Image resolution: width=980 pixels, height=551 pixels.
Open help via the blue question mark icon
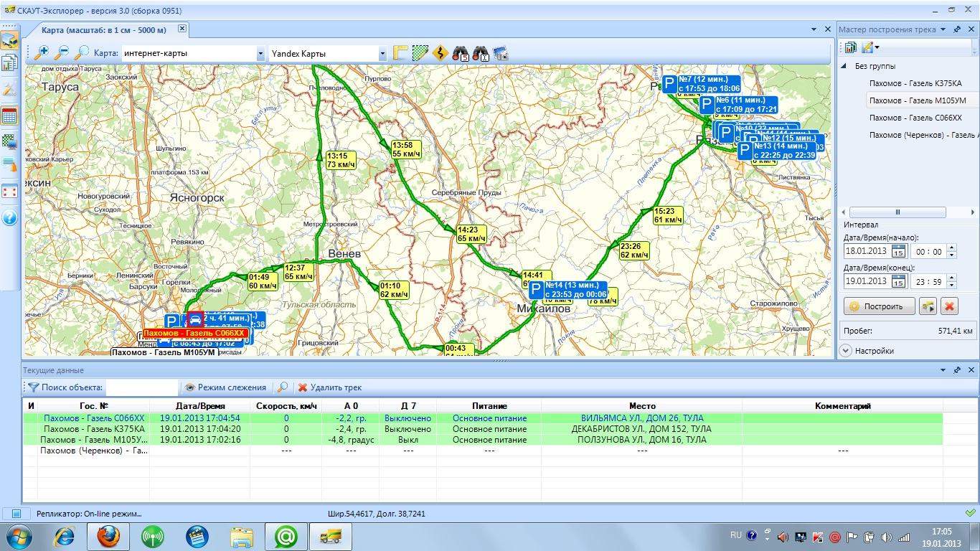(9, 217)
